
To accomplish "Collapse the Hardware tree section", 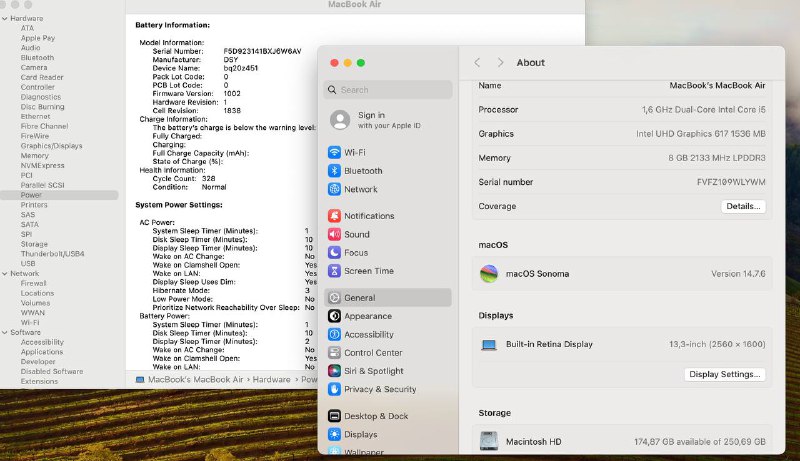I will pyautogui.click(x=5, y=18).
